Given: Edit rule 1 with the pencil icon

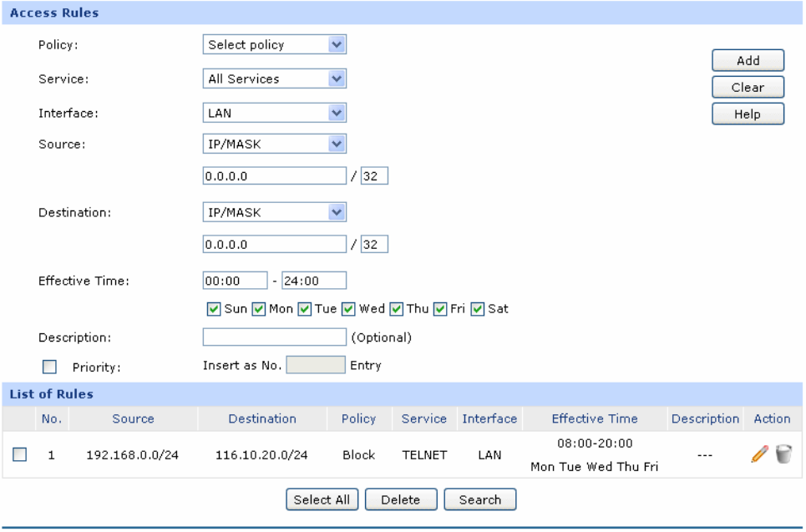Looking at the screenshot, I should 759,453.
